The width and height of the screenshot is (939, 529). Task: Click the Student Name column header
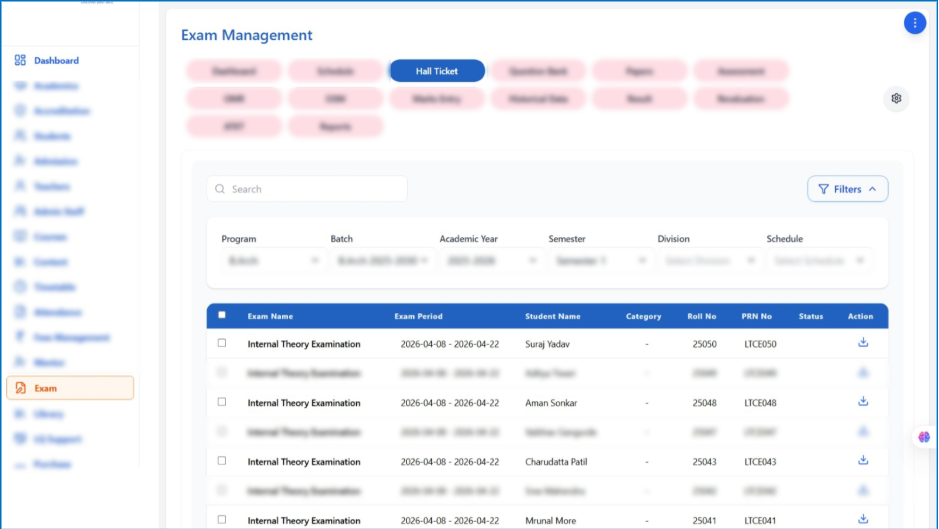(553, 316)
